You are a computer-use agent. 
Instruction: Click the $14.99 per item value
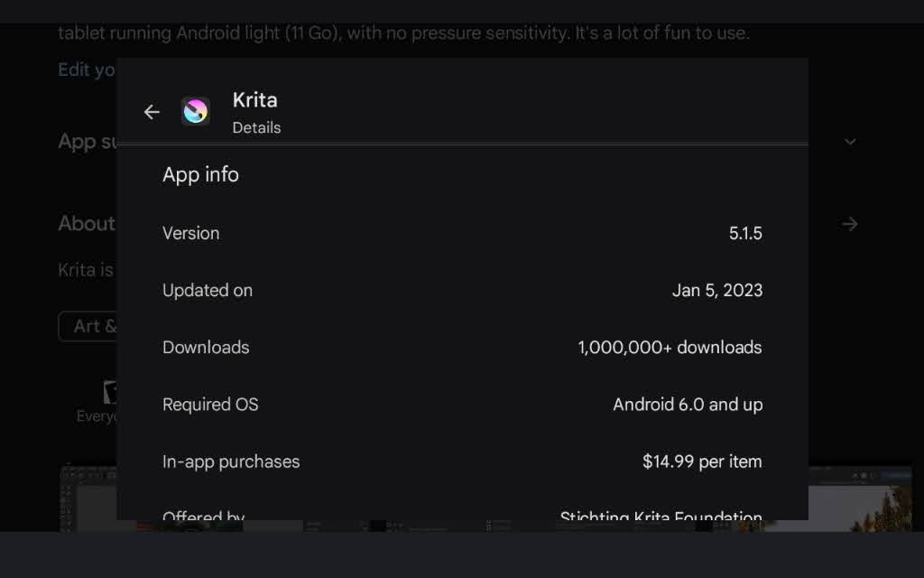coord(702,461)
